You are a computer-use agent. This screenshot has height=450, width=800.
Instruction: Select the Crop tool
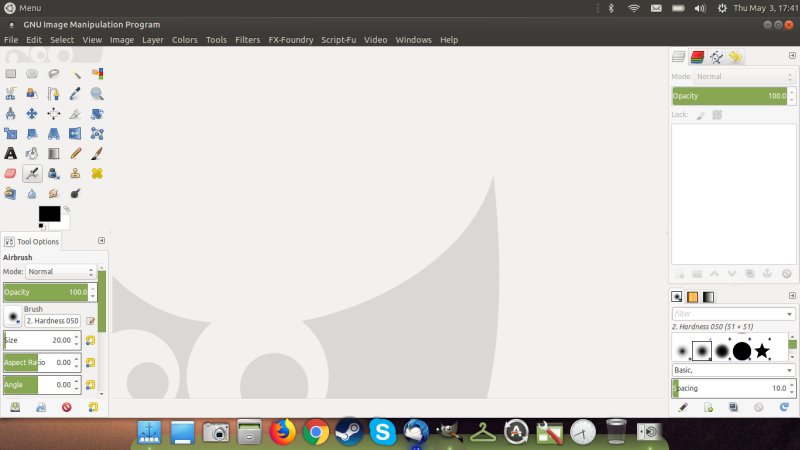(76, 114)
